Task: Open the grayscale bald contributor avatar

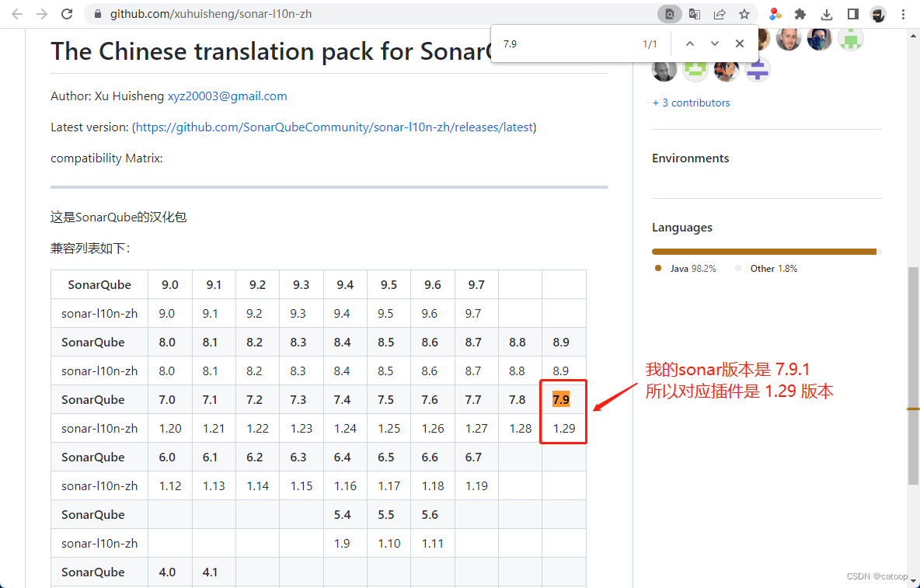Action: (x=664, y=70)
